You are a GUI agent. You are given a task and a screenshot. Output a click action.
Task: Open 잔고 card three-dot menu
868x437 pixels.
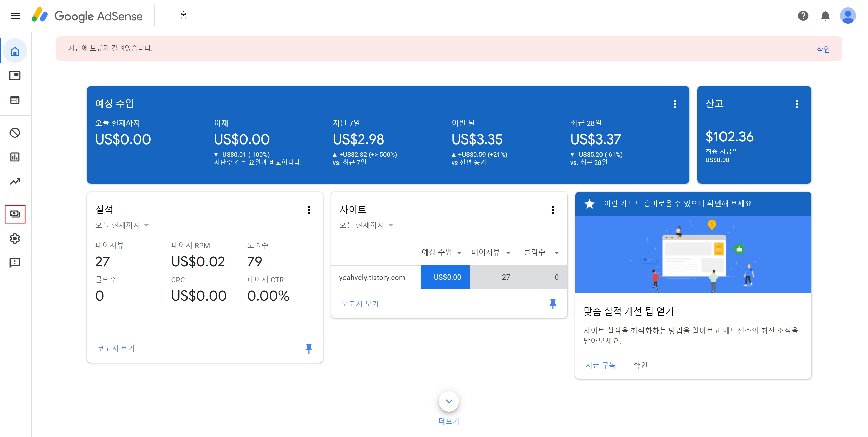[797, 104]
